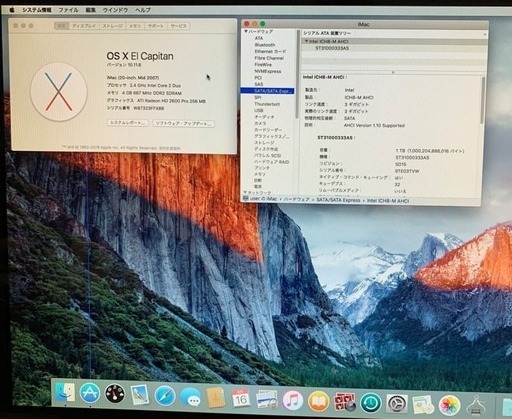Launch Photos from the Dock
The height and width of the screenshot is (419, 512).
click(x=449, y=405)
